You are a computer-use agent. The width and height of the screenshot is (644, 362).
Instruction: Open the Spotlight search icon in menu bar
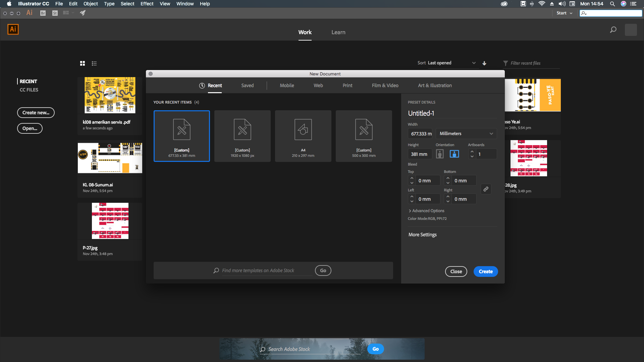click(612, 4)
